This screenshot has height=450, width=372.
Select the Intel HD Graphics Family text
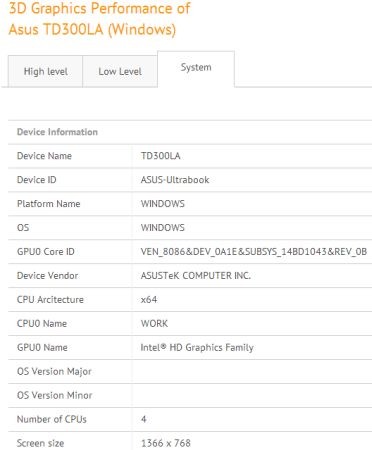tap(197, 348)
